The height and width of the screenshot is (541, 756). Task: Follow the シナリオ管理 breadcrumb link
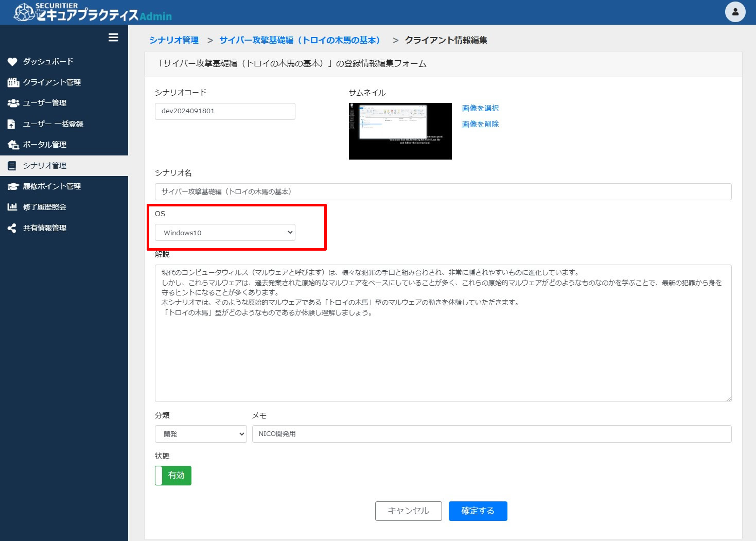[x=174, y=40]
